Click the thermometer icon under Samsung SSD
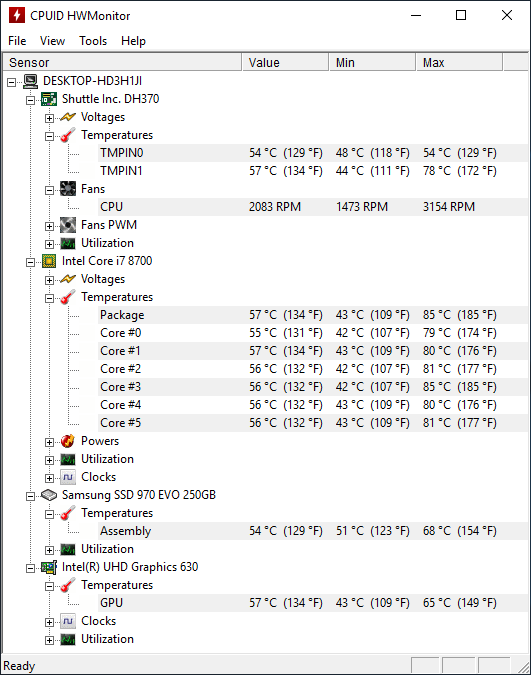The height and width of the screenshot is (675, 531). [x=68, y=513]
